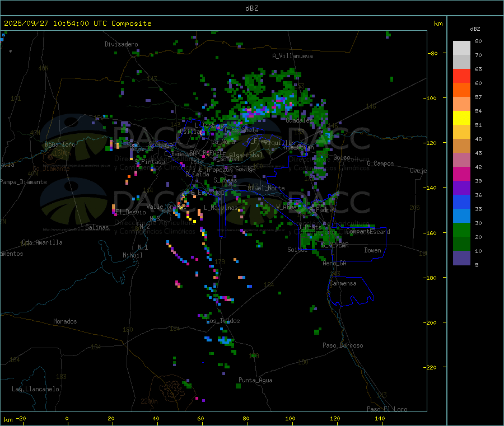Click the Lag.Llancanelo map label
The image size is (504, 426).
(35, 389)
